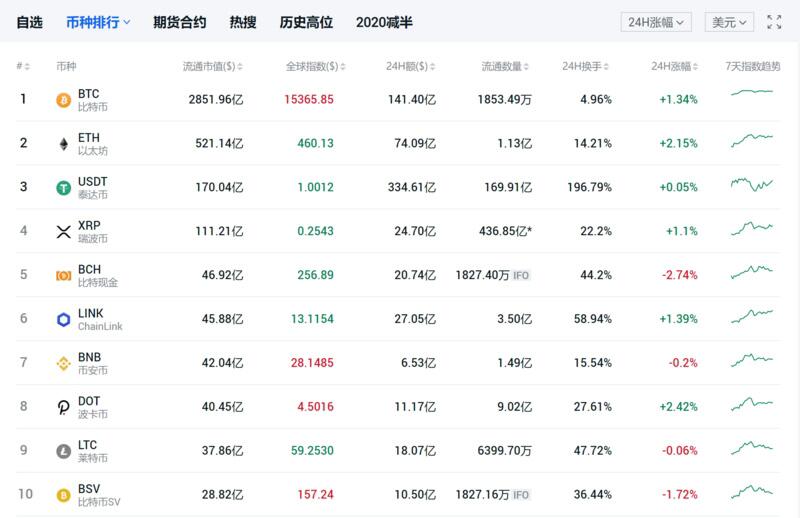Click the LTC Litecoin icon
The width and height of the screenshot is (800, 518).
pyautogui.click(x=63, y=451)
